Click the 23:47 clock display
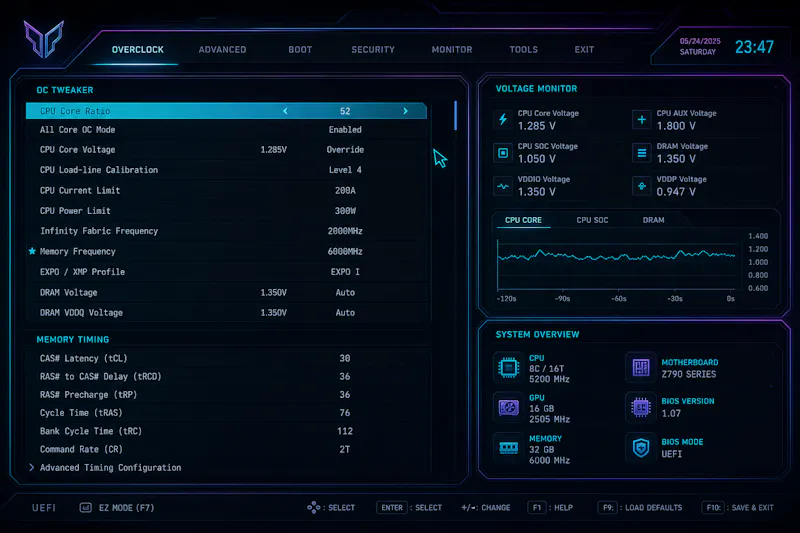800x533 pixels. (x=754, y=47)
